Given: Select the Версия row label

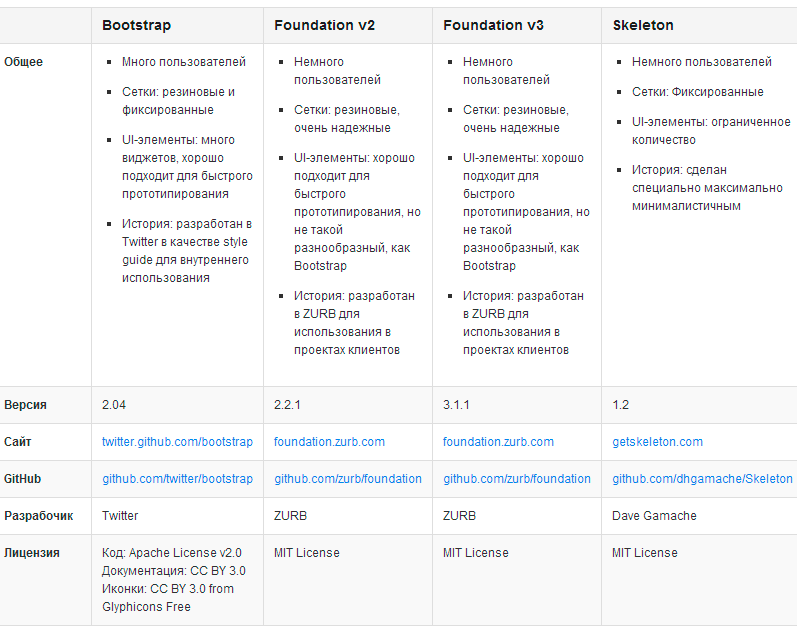Looking at the screenshot, I should (x=25, y=405).
